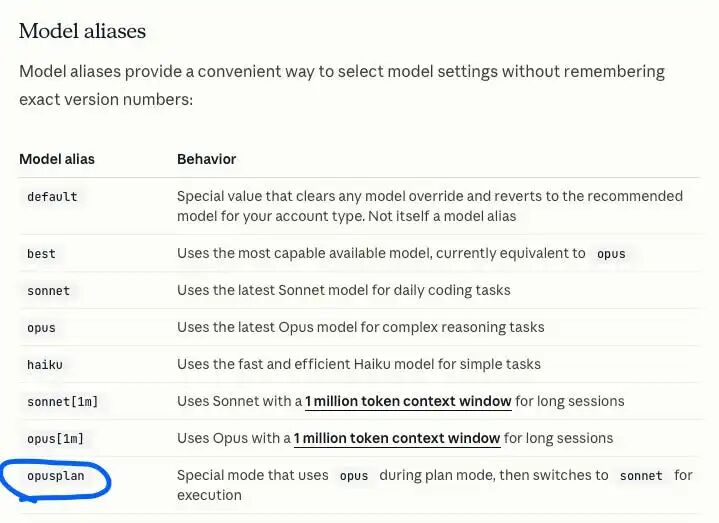Click the "Model aliases" section heading
Image resolution: width=719 pixels, height=523 pixels.
pyautogui.click(x=83, y=31)
